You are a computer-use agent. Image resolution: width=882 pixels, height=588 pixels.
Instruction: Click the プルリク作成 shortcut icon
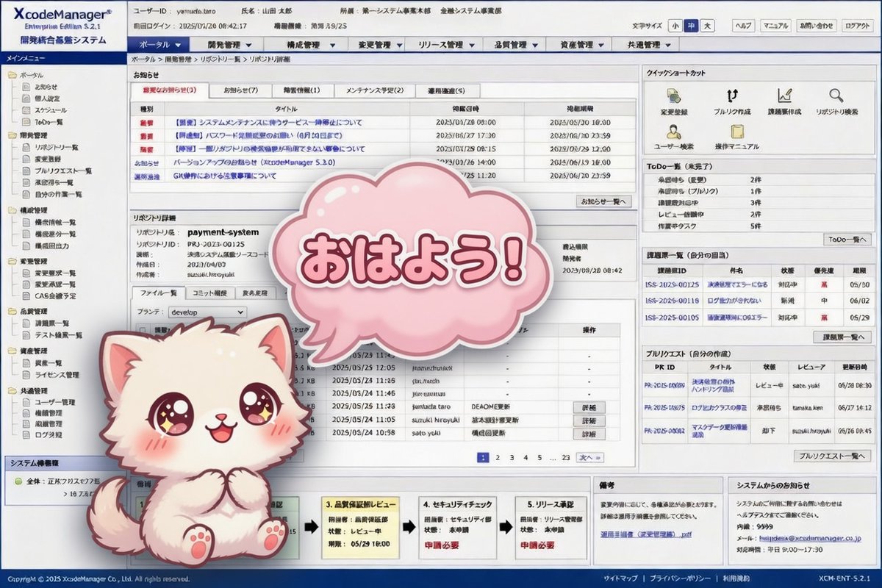click(732, 96)
